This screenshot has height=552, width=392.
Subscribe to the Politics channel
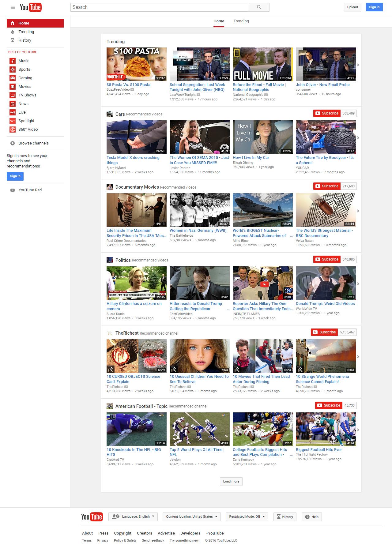(x=327, y=259)
